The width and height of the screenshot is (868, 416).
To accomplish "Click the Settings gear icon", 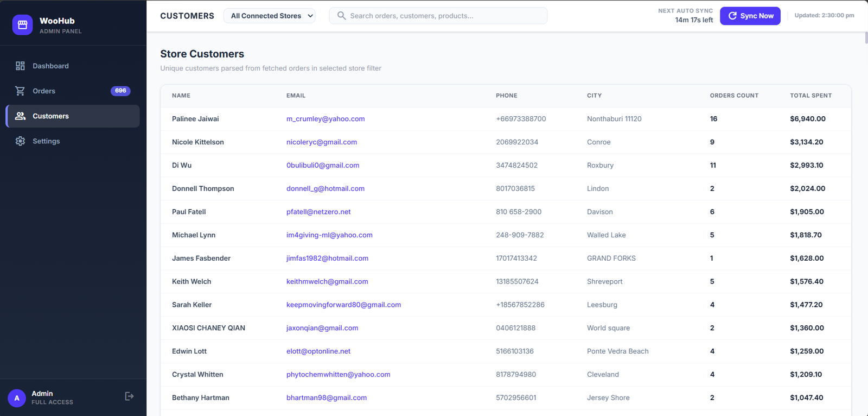I will click(x=20, y=141).
